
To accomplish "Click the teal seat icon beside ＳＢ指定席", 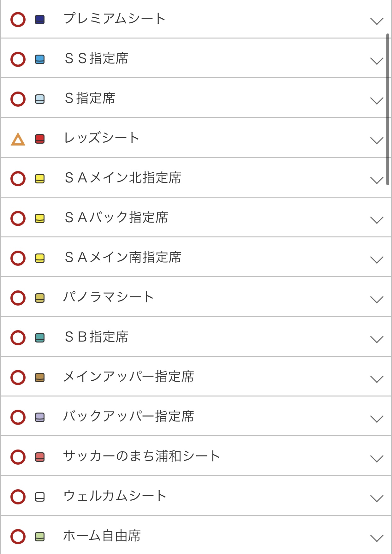I will [x=40, y=338].
